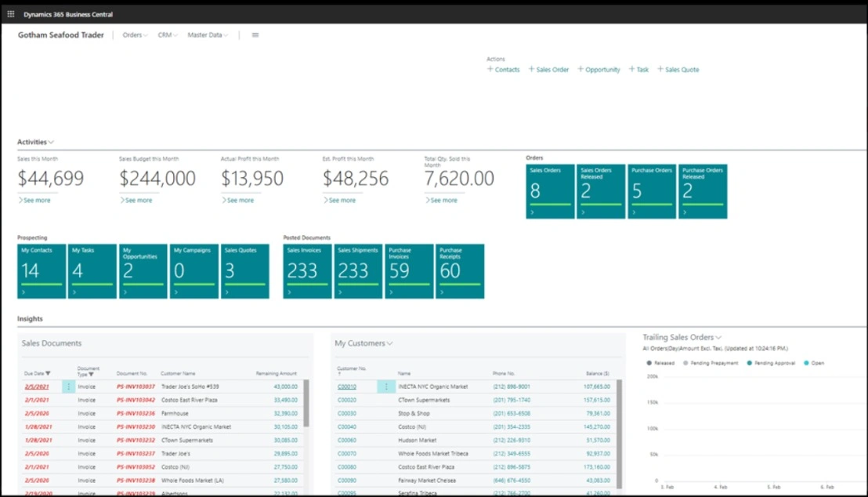Open customer number C00040 Costco (NJ)

pos(347,426)
